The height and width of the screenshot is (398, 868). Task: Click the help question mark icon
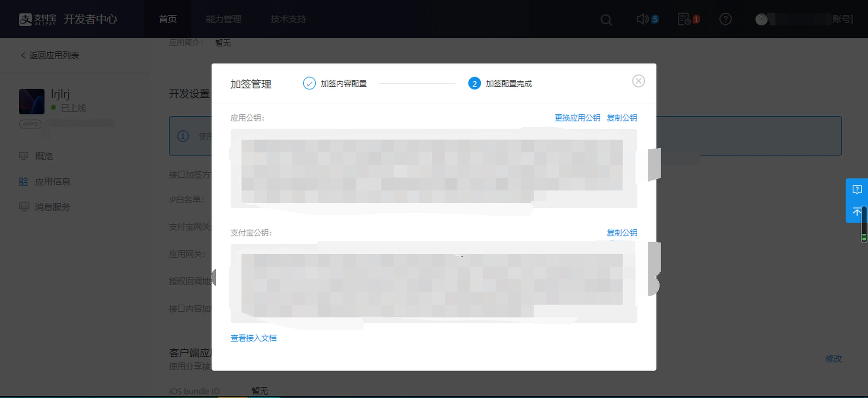click(725, 19)
